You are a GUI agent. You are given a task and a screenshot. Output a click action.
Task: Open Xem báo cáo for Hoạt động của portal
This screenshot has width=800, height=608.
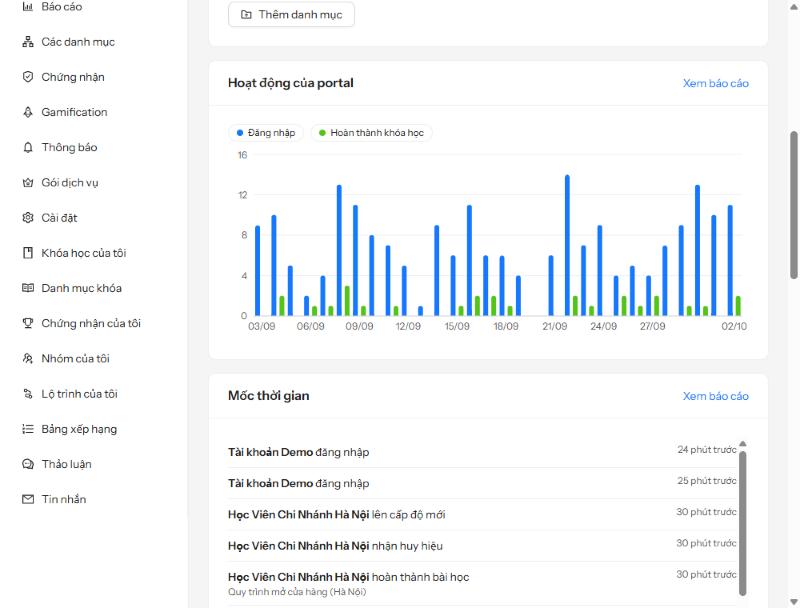(x=715, y=83)
